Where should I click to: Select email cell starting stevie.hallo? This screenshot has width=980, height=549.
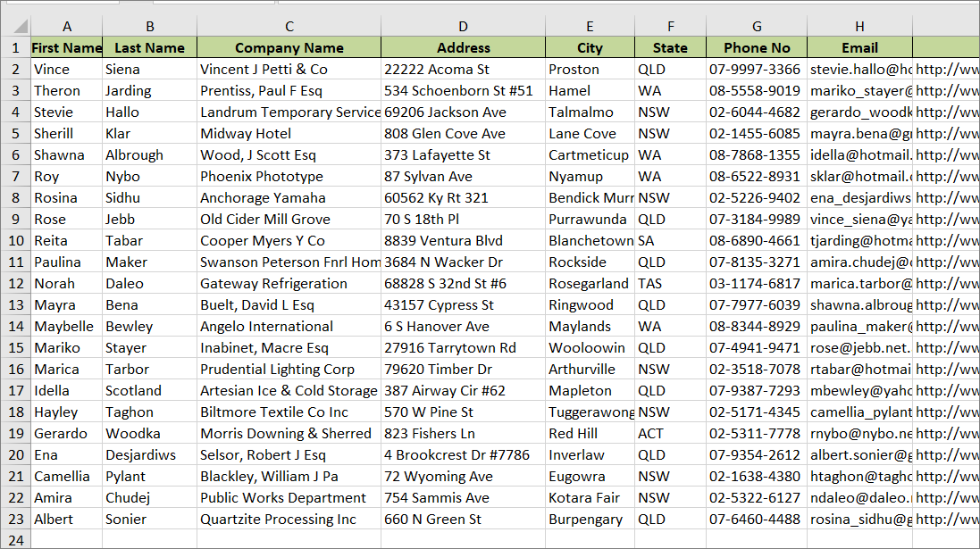[x=859, y=70]
